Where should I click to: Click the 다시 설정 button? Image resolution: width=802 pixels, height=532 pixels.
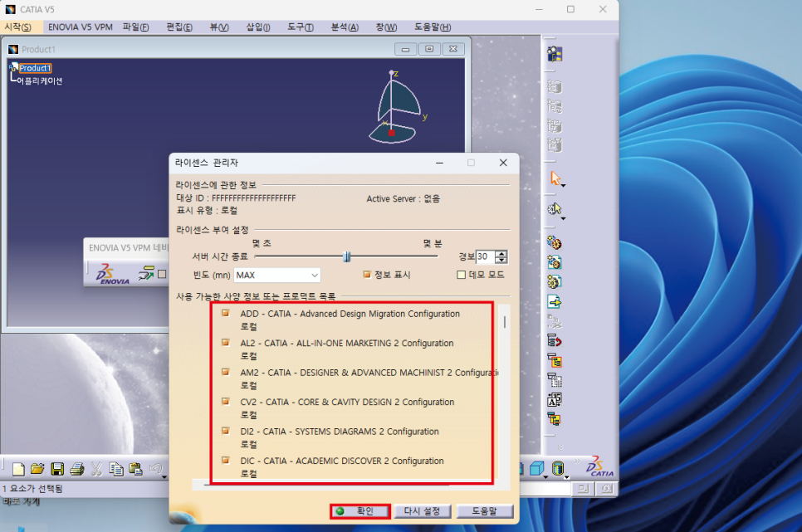click(422, 511)
